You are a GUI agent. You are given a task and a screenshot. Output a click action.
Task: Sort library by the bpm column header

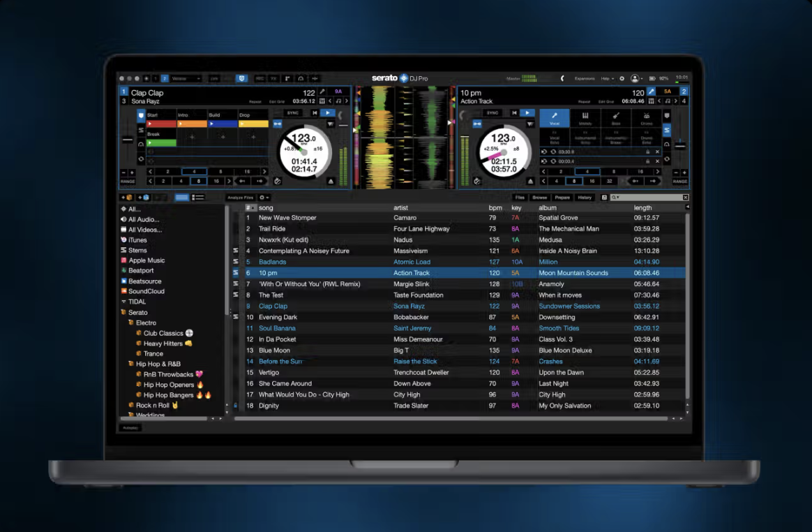tap(495, 207)
